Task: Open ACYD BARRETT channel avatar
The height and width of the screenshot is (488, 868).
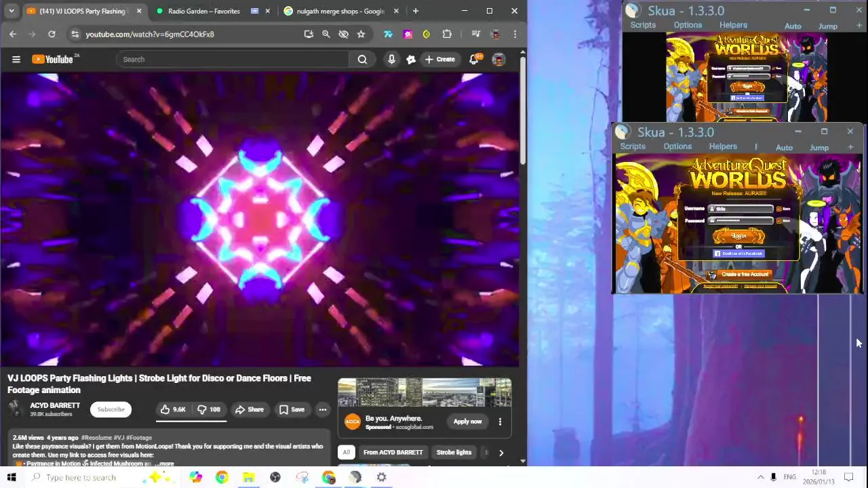Action: [15, 409]
